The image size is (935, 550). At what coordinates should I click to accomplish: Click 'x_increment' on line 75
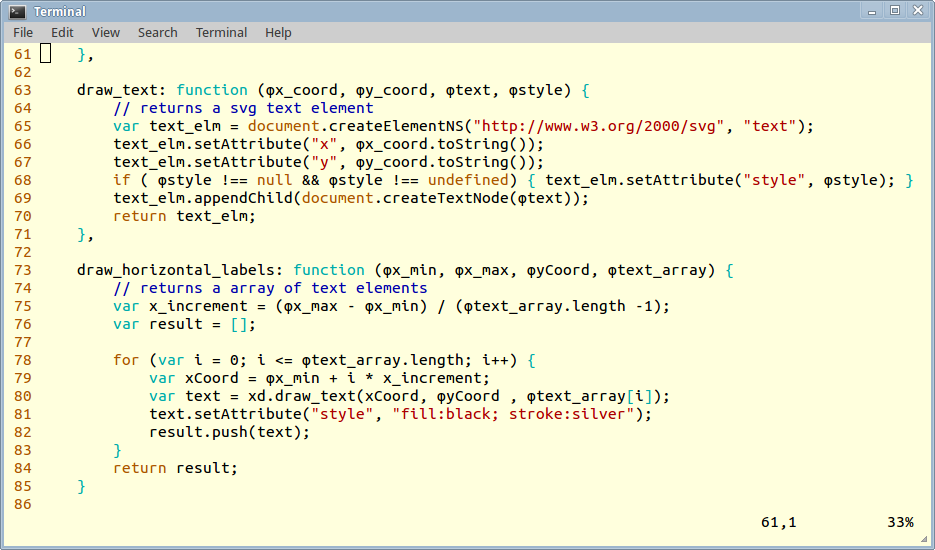[x=198, y=307]
